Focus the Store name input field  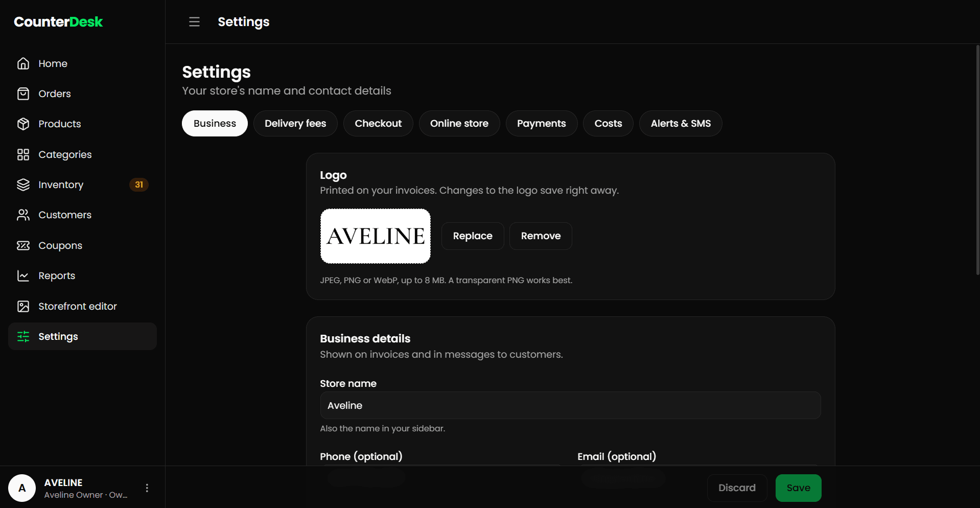point(570,405)
